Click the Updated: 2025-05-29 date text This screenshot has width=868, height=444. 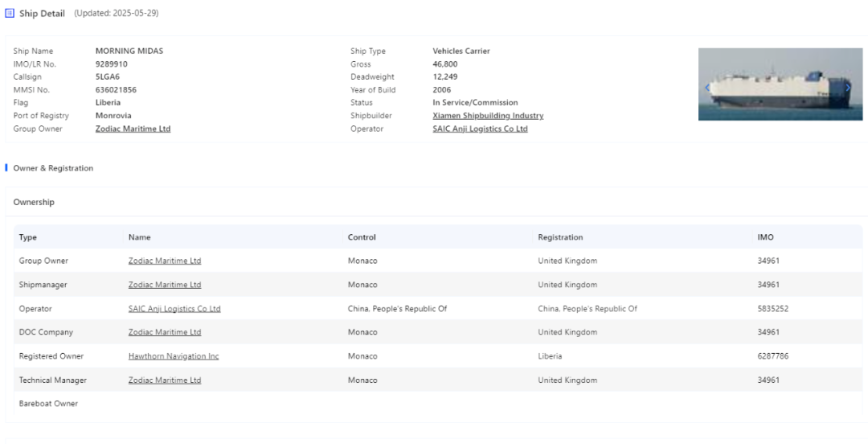[117, 14]
